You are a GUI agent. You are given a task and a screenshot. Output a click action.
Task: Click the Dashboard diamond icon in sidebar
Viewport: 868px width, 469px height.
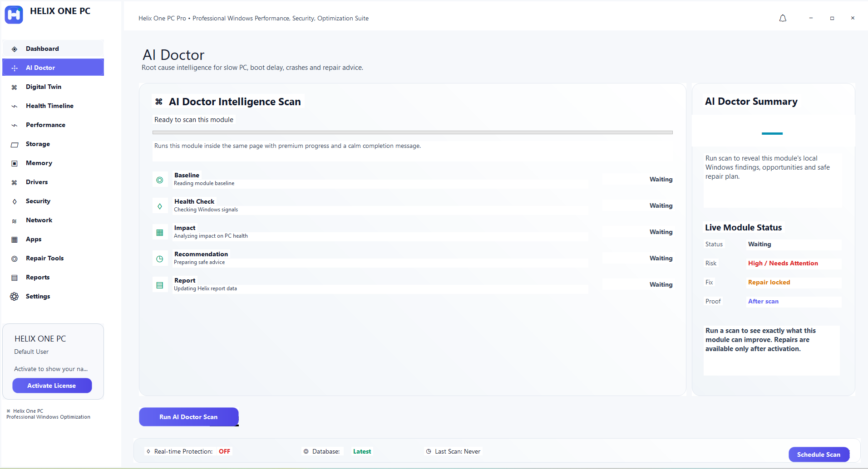click(x=15, y=49)
